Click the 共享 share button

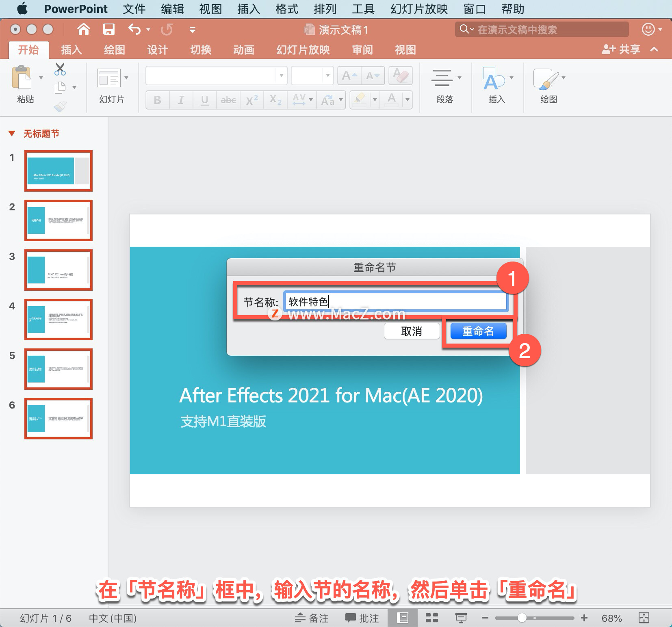click(x=621, y=50)
